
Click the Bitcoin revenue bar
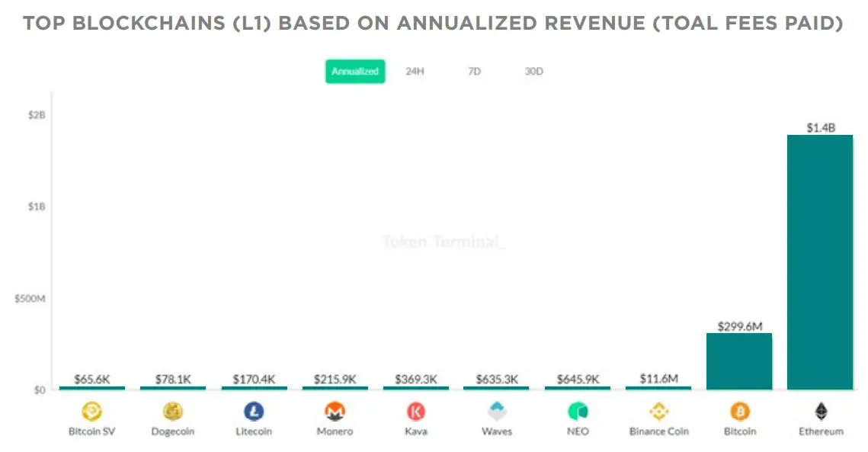coord(739,362)
